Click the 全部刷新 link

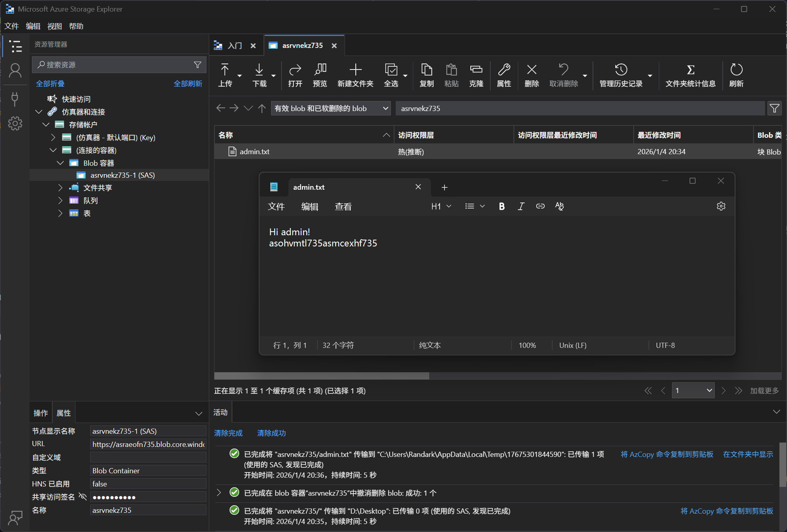pos(188,83)
